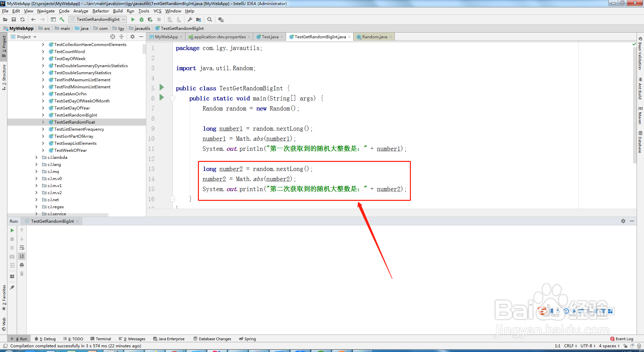Viewport: 644px width, 352px height.
Task: Run with Coverage from the main toolbar
Action: [150, 19]
